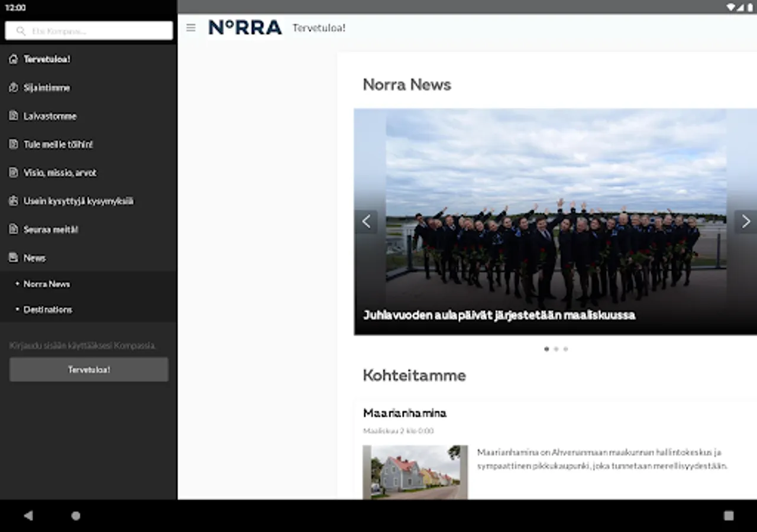The width and height of the screenshot is (757, 532).
Task: Open the Norra News submenu item
Action: 47,284
